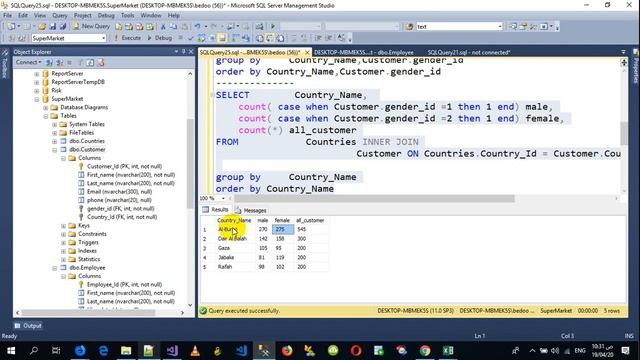Collapse the dbo.Customer table node
This screenshot has height=360, width=640.
coord(55,150)
